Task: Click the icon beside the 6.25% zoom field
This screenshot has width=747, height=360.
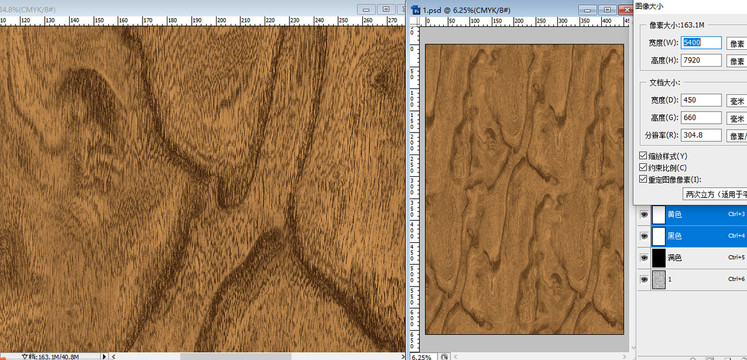Action: [x=444, y=357]
